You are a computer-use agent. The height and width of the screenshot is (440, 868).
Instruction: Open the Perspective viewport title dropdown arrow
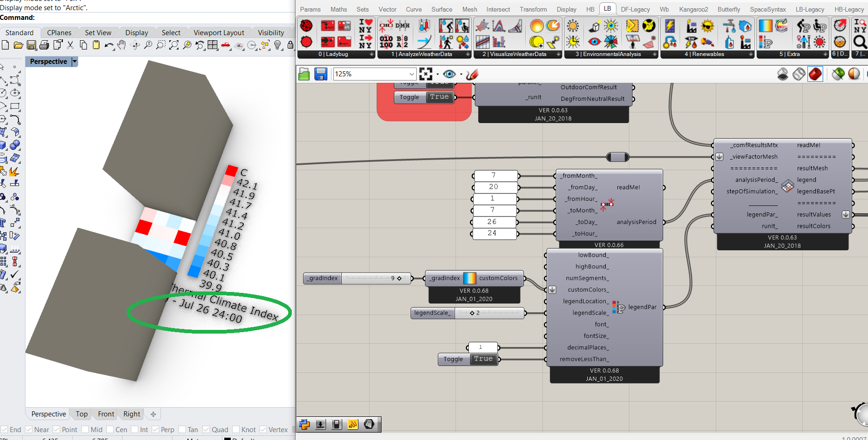click(74, 62)
